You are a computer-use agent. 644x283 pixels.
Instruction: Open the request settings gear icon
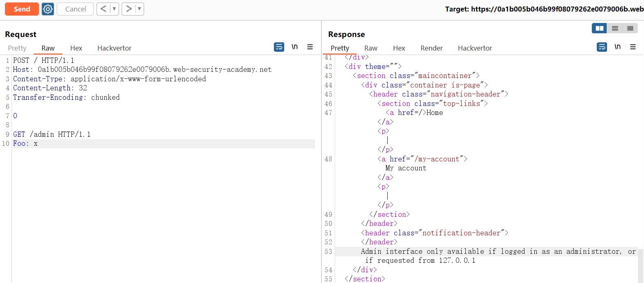[48, 9]
